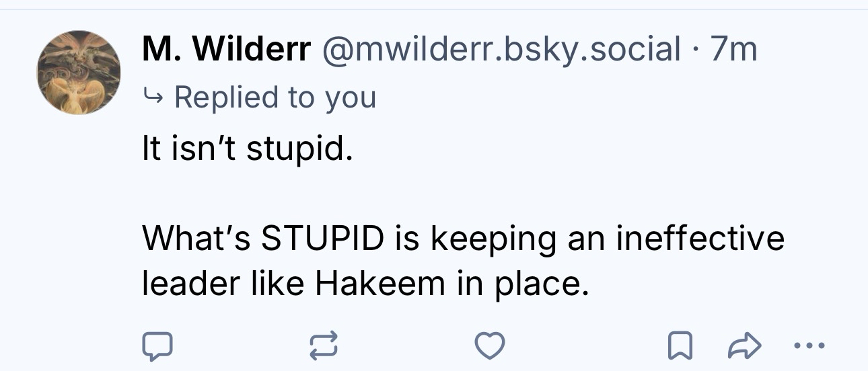Click the "It isn't stupid." text line
868x371 pixels.
[246, 149]
